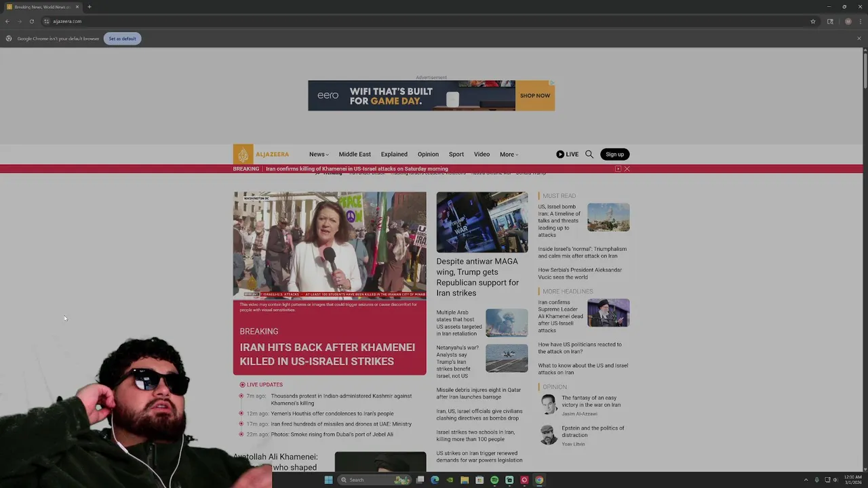The height and width of the screenshot is (488, 868).
Task: Open 'Multiple Arab states that host US assets' story
Action: (459, 323)
